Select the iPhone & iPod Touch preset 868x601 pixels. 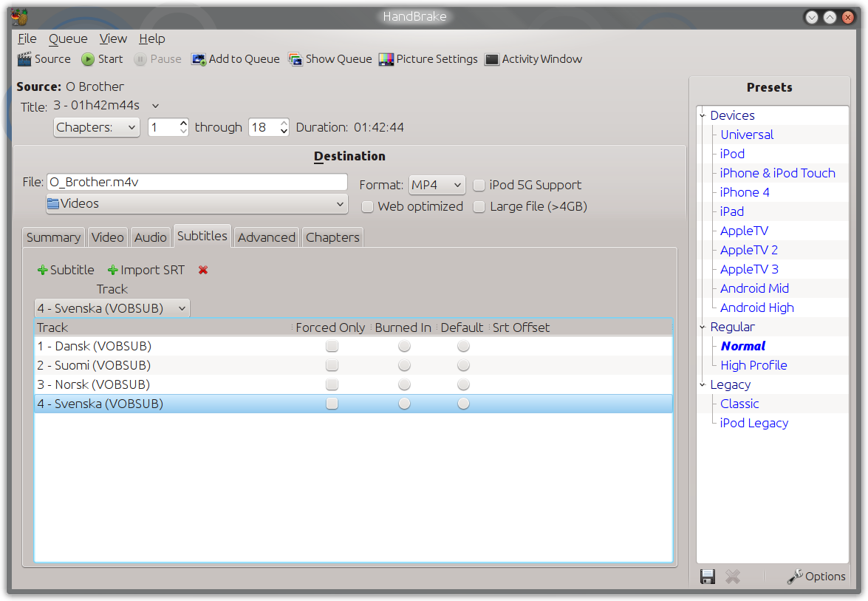(777, 174)
